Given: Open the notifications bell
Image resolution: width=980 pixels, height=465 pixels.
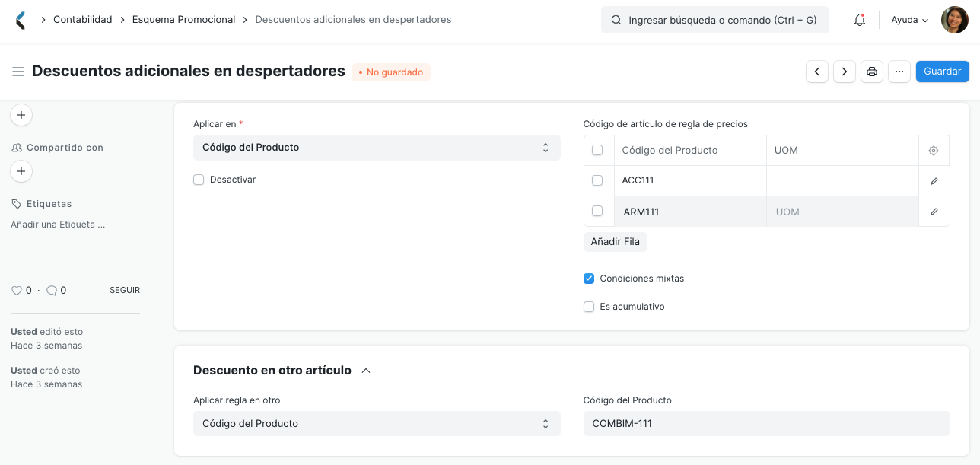Looking at the screenshot, I should pyautogui.click(x=860, y=20).
